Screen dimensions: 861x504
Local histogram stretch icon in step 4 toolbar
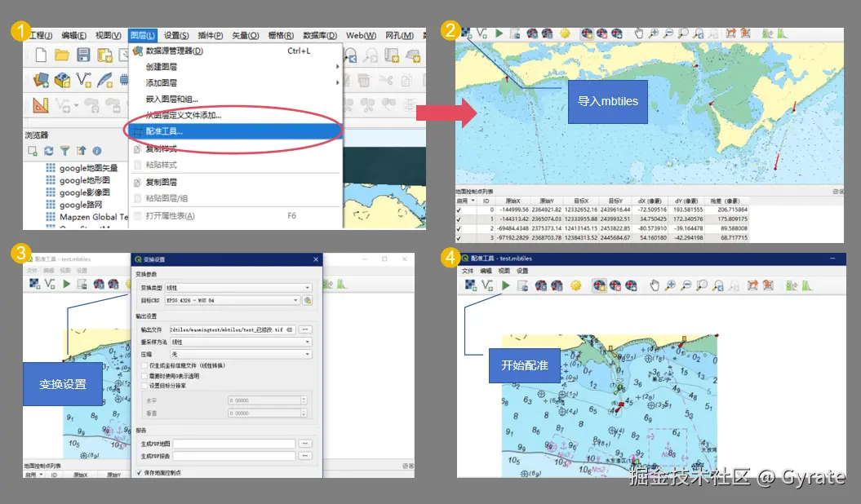click(x=807, y=285)
